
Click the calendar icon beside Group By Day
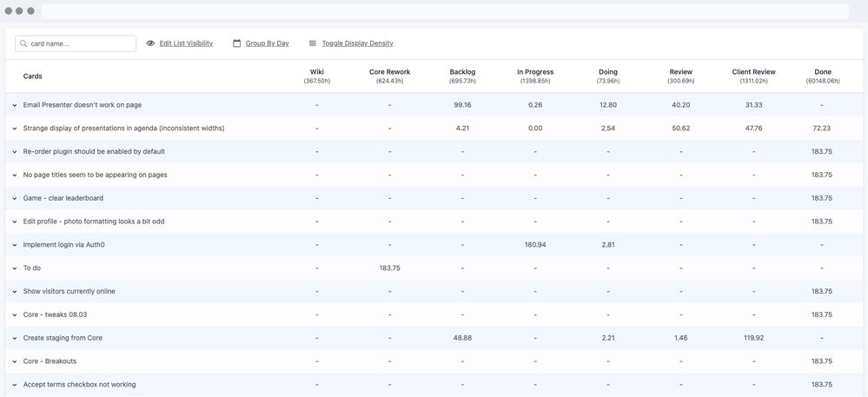(x=237, y=43)
